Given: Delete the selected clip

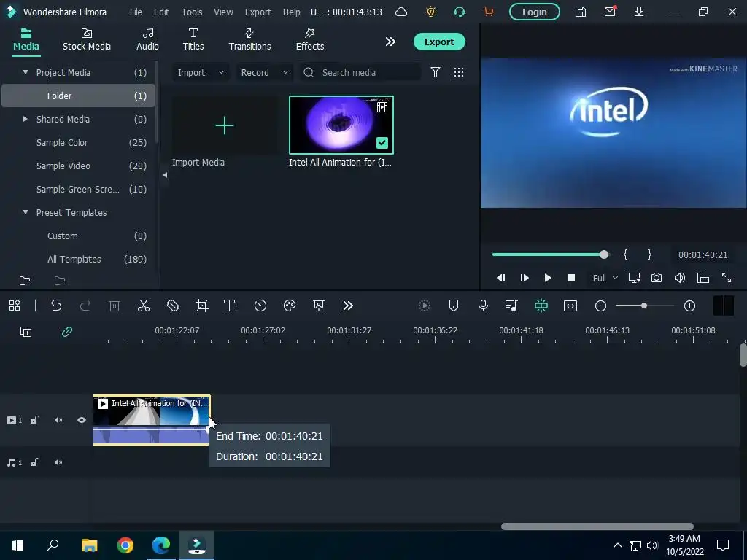Looking at the screenshot, I should tap(115, 306).
